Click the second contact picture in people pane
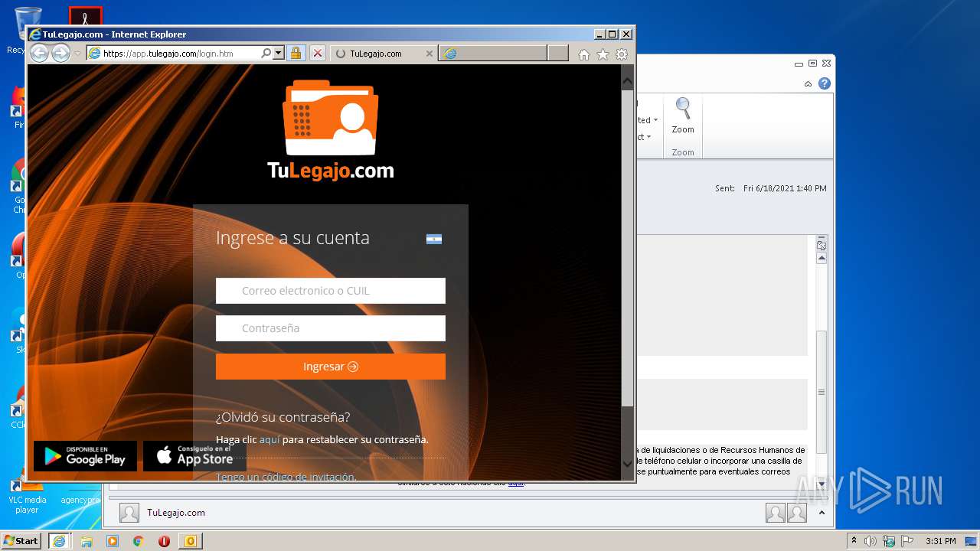This screenshot has height=551, width=980. 797,513
